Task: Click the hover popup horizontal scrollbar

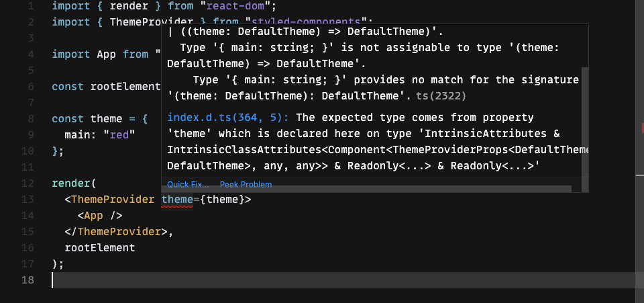Action: pos(367,189)
